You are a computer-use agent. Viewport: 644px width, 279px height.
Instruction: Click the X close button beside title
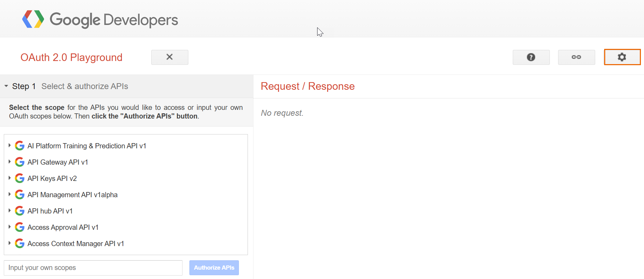point(170,57)
